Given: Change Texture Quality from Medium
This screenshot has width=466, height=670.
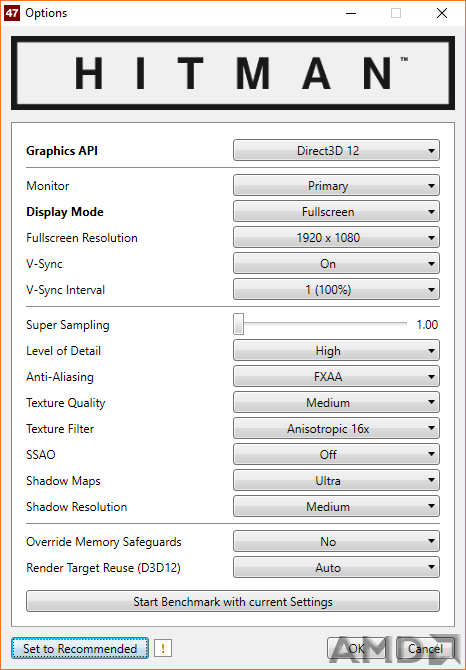Looking at the screenshot, I should click(336, 403).
